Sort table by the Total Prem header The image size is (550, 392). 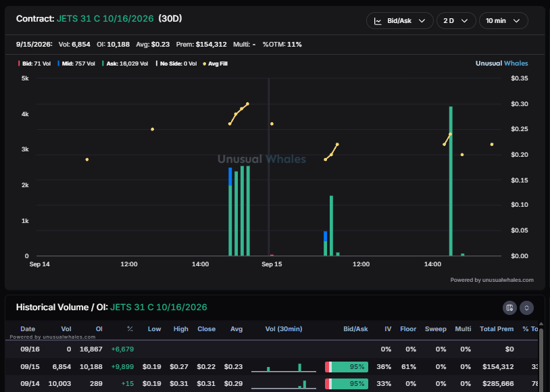[497, 329]
